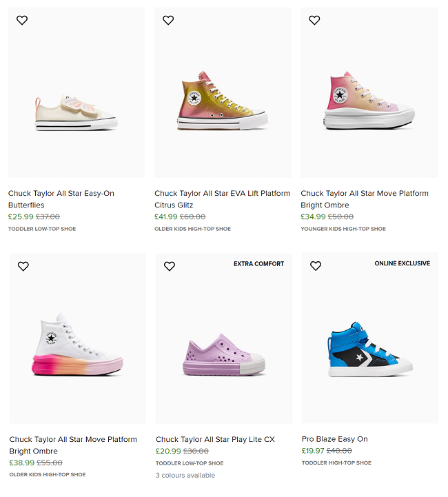448x497 pixels.
Task: Click the heart icon on the Younger Kids Bright Ombre shoe
Action: 314,21
